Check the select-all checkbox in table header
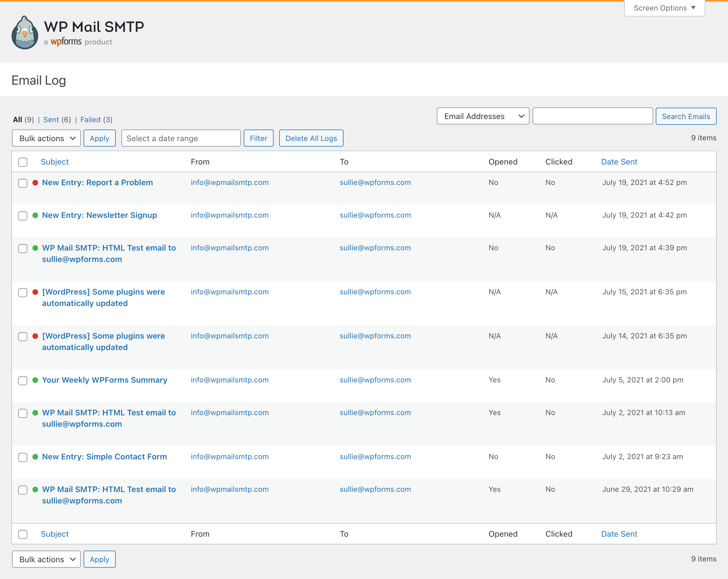Image resolution: width=728 pixels, height=579 pixels. click(x=23, y=162)
